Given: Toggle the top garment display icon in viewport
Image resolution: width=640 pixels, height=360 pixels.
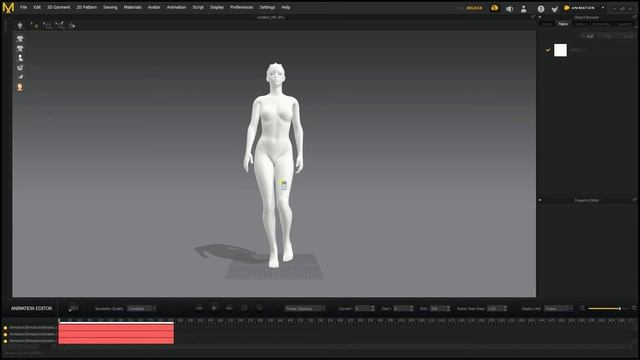Looking at the screenshot, I should pyautogui.click(x=20, y=39).
